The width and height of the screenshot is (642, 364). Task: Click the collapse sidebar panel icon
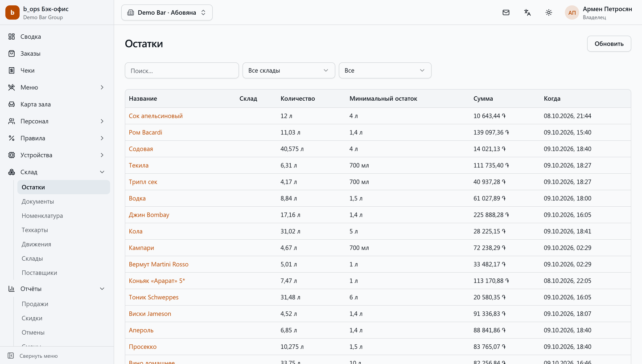coord(11,356)
